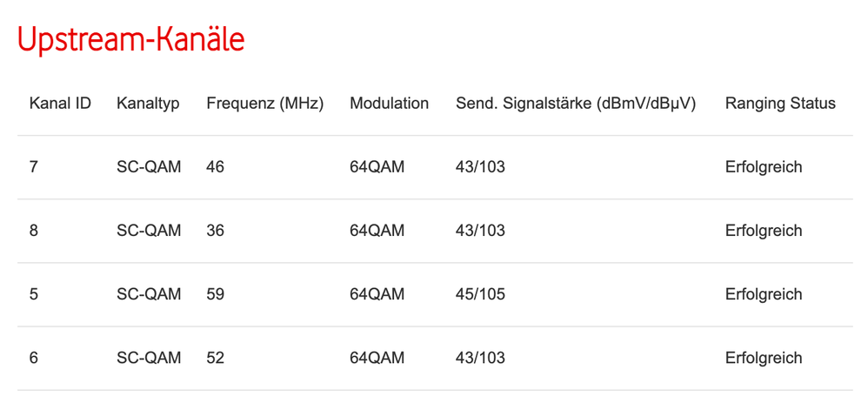868x417 pixels.
Task: Click the Send. Signalstärke column header
Action: (x=576, y=104)
